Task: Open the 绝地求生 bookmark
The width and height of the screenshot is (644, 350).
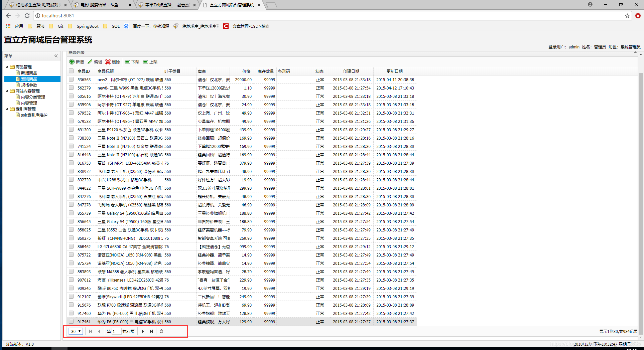Action: [x=196, y=26]
